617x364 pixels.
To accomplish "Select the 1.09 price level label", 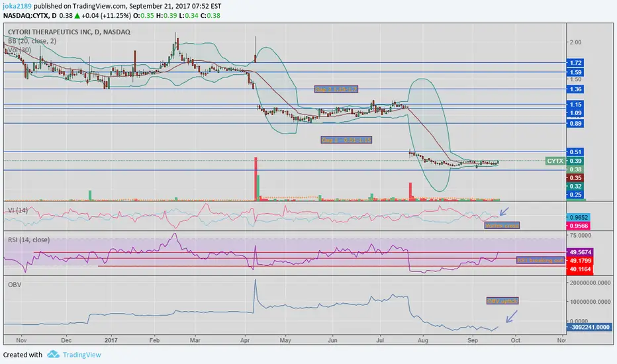I will pyautogui.click(x=575, y=113).
